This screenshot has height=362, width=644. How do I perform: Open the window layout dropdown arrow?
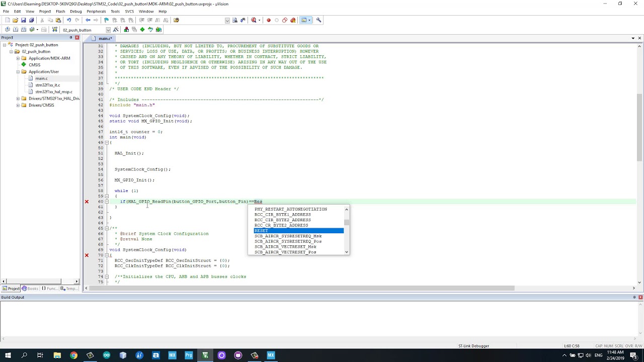(309, 20)
